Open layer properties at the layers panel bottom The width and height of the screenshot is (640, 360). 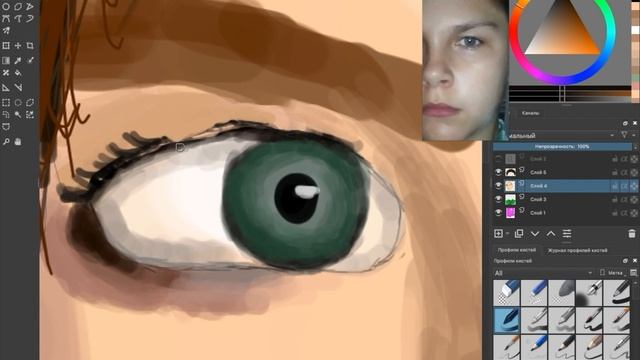click(x=567, y=233)
